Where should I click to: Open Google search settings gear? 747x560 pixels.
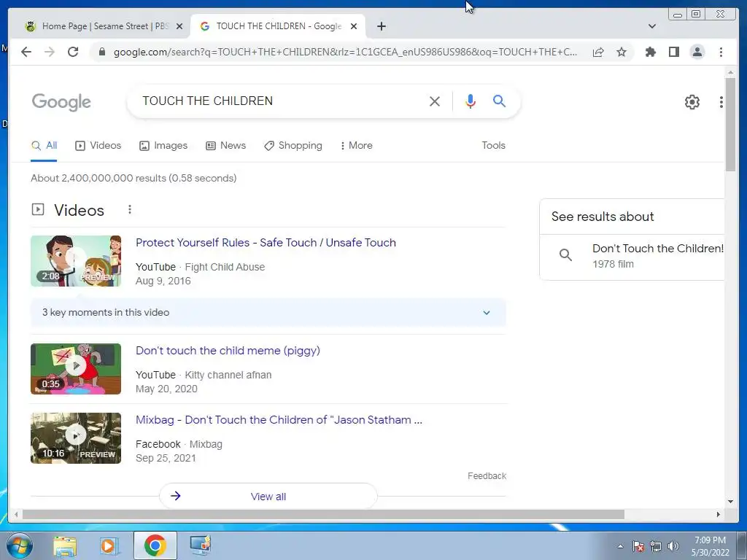[x=692, y=102]
